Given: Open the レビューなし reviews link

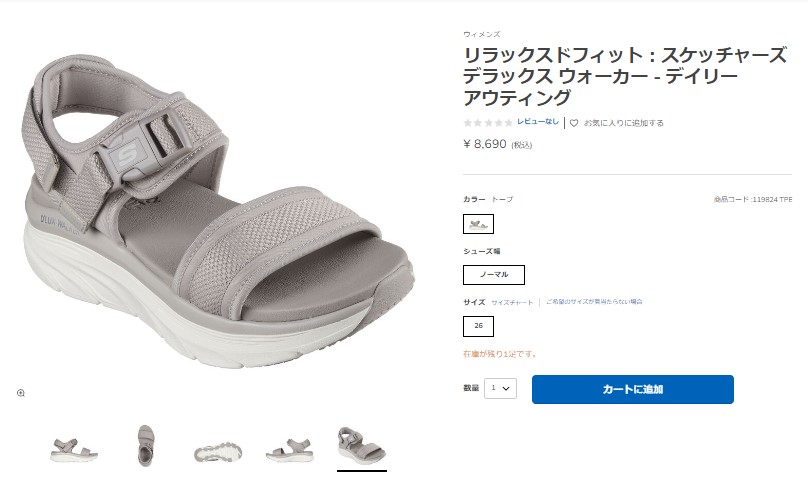Looking at the screenshot, I should tap(537, 122).
